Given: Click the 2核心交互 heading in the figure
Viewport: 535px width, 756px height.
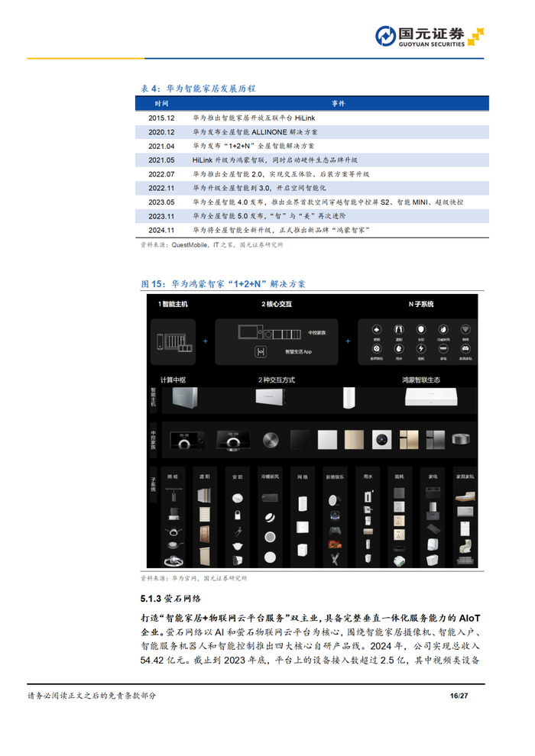Looking at the screenshot, I should [x=277, y=304].
